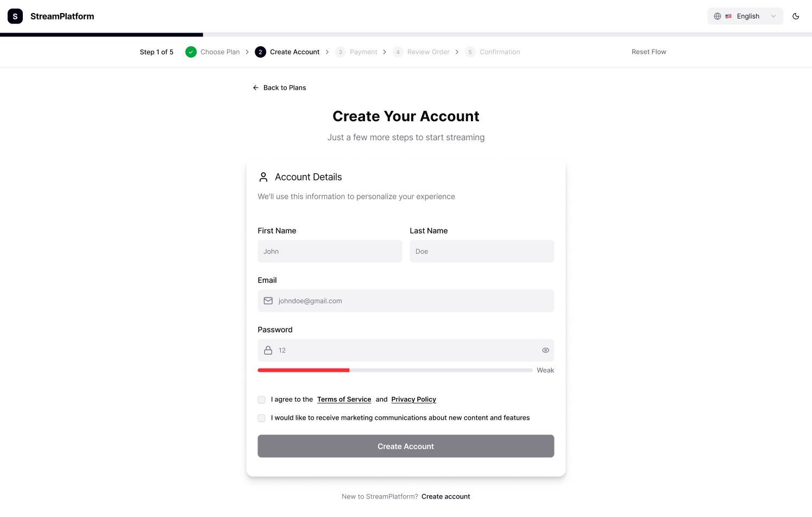Screen dimensions: 812x517
Task: Click the back arrow next to Back to Plans
Action: (x=255, y=87)
